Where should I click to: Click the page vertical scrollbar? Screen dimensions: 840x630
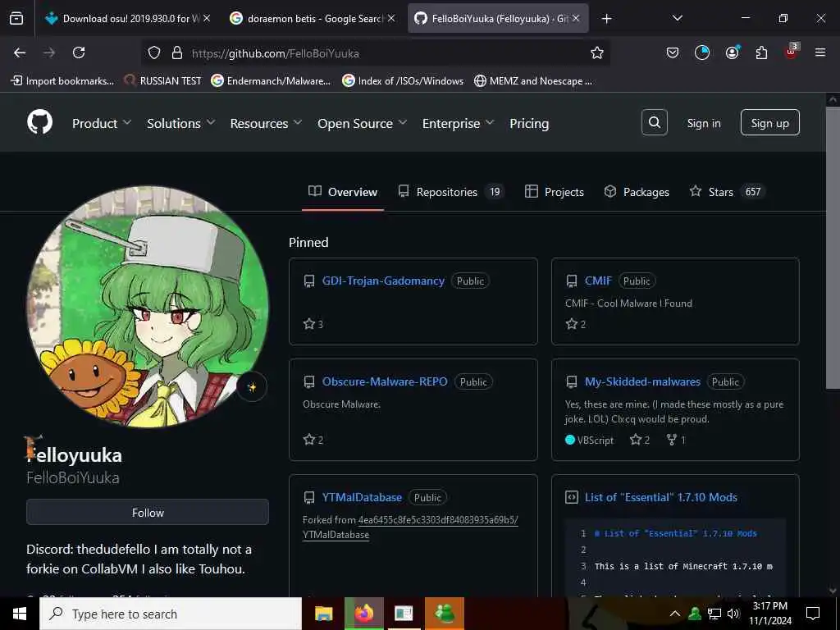pyautogui.click(x=833, y=246)
